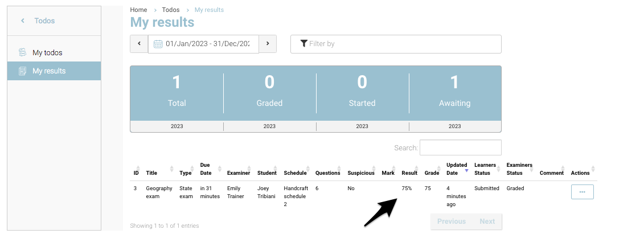Go to next date range arrow

(268, 44)
